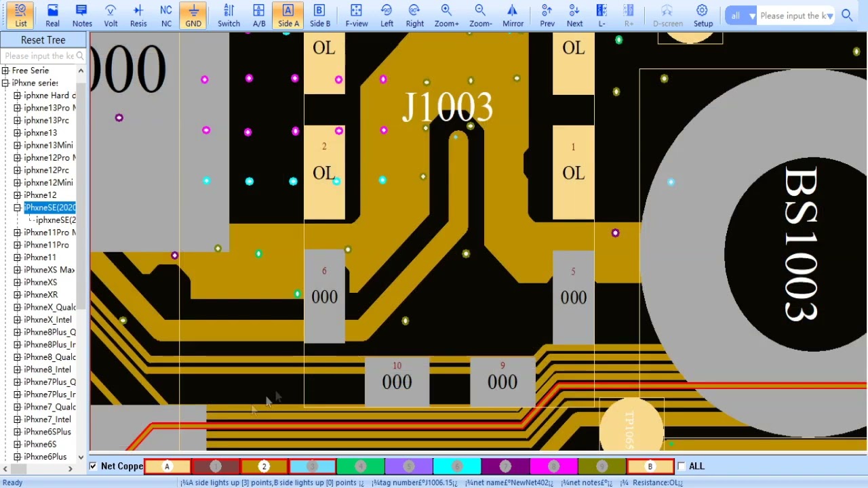This screenshot has width=868, height=488.
Task: Click the Reset Tree button
Action: click(43, 40)
